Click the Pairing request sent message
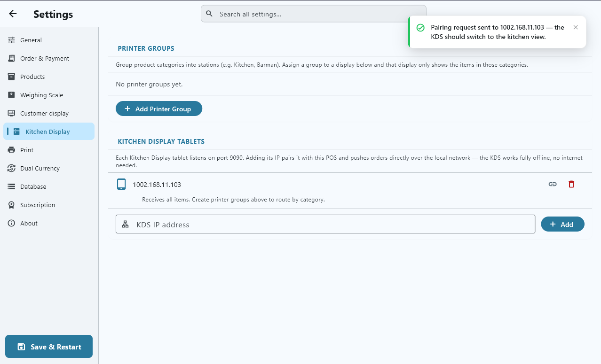Screen dimensions: 601x364 click(x=498, y=32)
